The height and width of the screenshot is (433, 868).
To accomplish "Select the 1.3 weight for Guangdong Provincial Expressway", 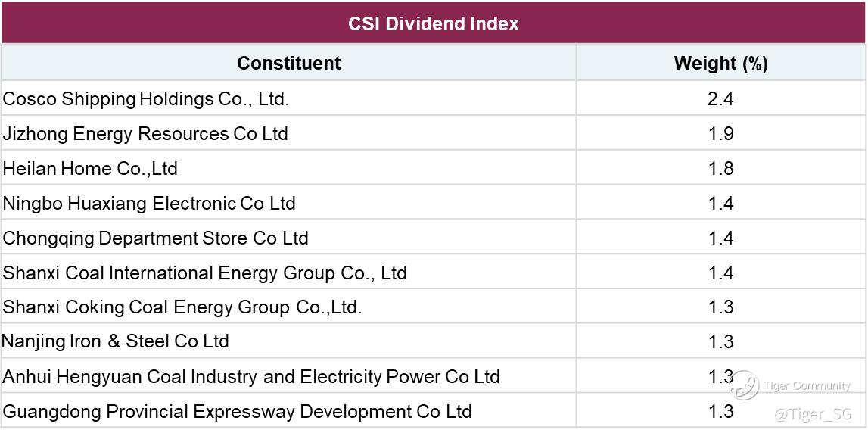I will 720,411.
